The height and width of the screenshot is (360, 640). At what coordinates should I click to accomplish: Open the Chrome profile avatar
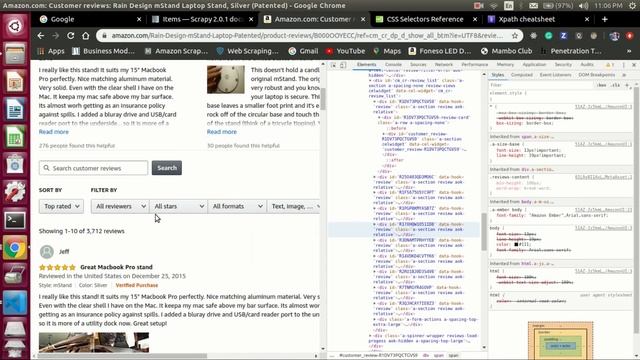pyautogui.click(x=614, y=36)
